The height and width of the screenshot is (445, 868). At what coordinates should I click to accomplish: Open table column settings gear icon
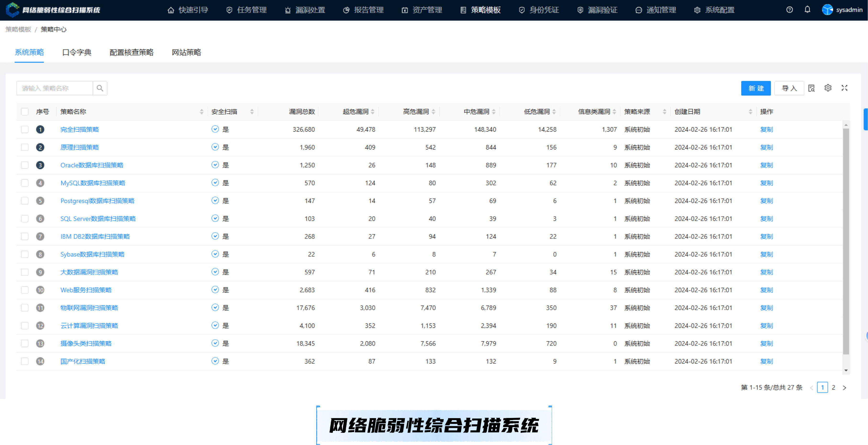pyautogui.click(x=828, y=88)
